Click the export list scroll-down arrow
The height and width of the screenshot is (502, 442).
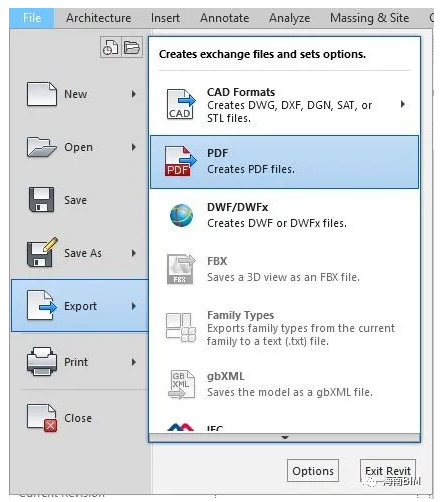(x=285, y=437)
